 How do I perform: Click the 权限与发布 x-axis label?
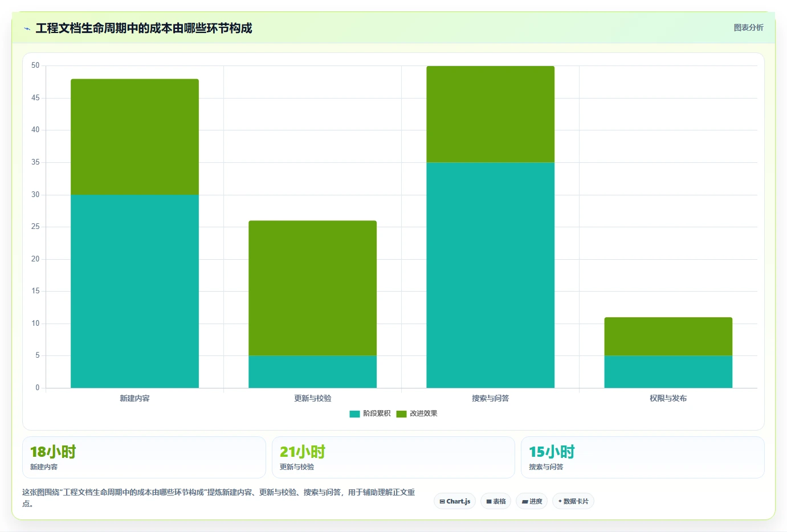[x=668, y=398]
